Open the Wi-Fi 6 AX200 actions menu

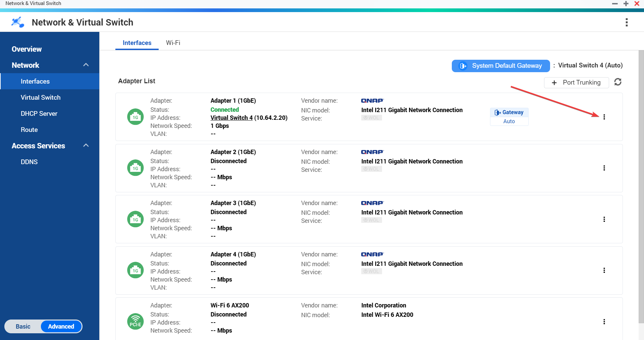[x=604, y=322]
